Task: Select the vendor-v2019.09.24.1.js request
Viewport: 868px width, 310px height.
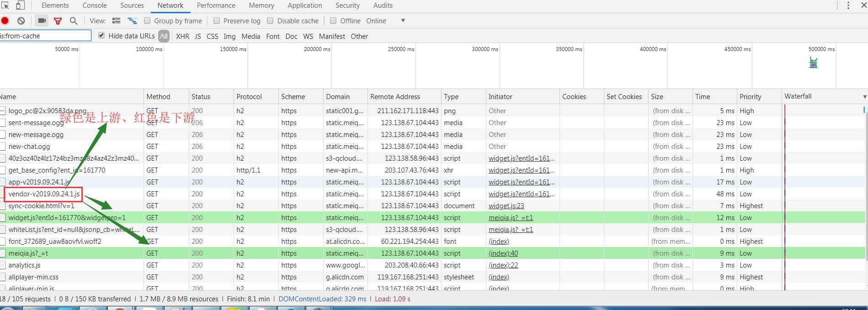Action: [x=44, y=194]
